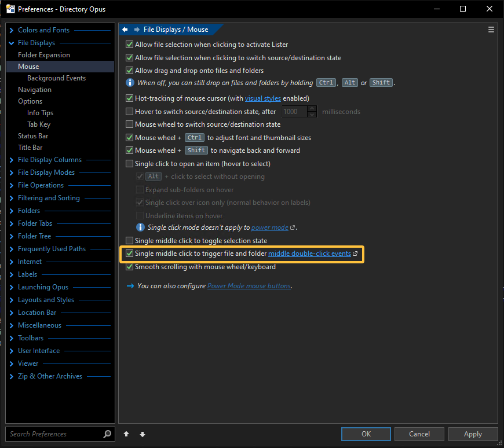Enable Mouse wheel to switch source/destination state
504x448 pixels.
(129, 124)
